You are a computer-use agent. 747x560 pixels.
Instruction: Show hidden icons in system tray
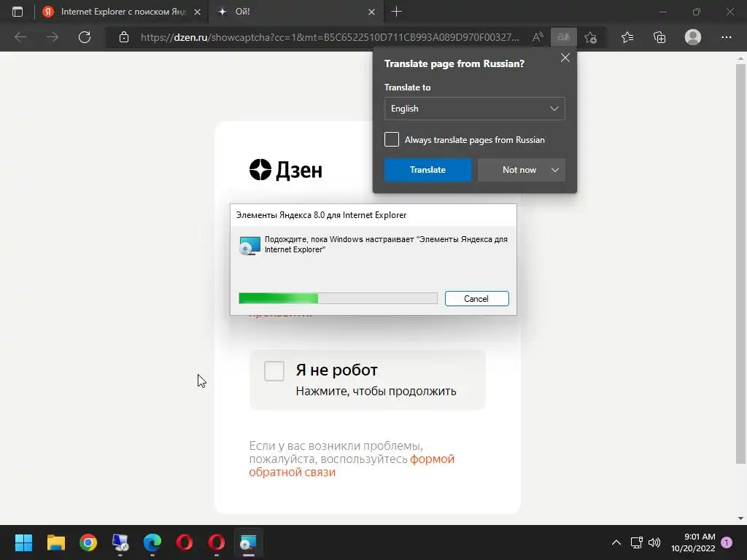tap(616, 542)
